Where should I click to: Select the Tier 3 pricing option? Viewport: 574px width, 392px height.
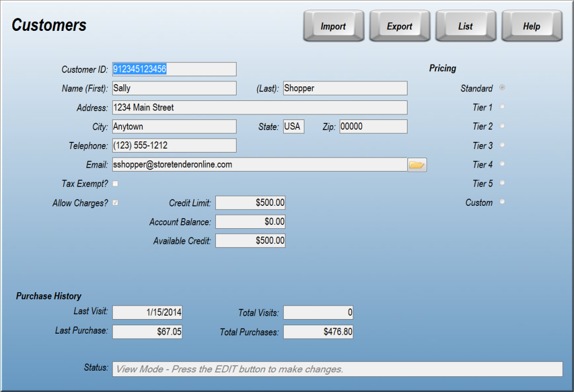pyautogui.click(x=502, y=145)
